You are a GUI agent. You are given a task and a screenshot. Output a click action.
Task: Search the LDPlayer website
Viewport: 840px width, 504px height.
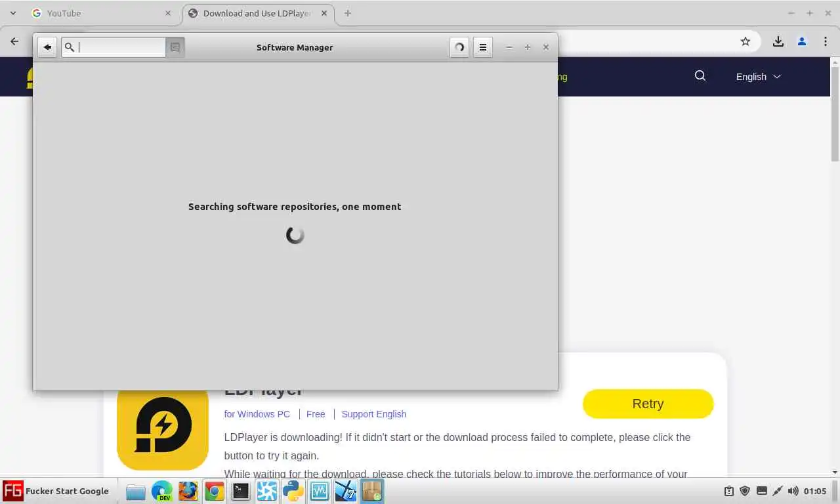700,76
